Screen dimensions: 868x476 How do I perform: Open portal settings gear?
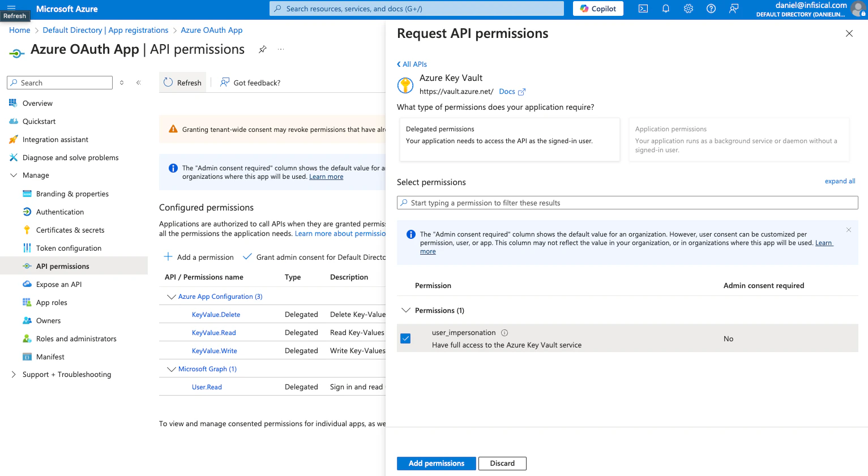tap(689, 8)
